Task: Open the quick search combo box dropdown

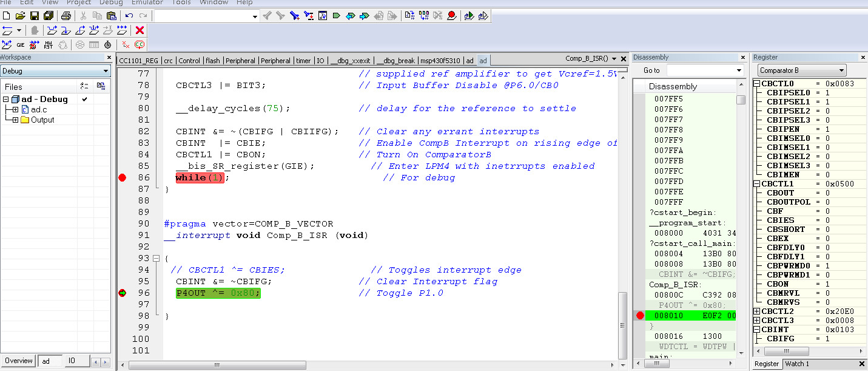Action: (255, 16)
